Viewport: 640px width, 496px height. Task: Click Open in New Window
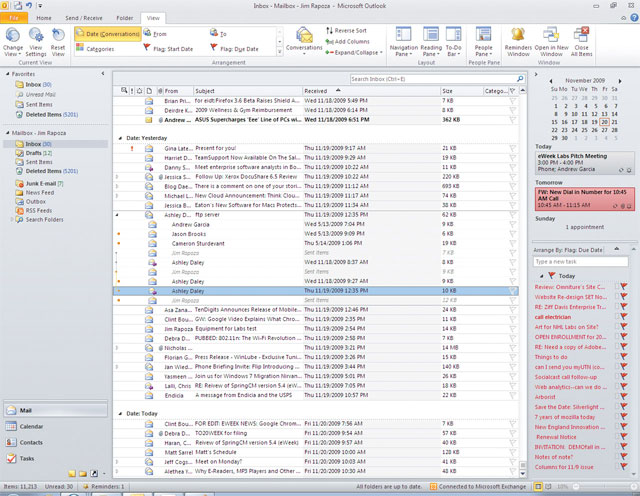[551, 42]
